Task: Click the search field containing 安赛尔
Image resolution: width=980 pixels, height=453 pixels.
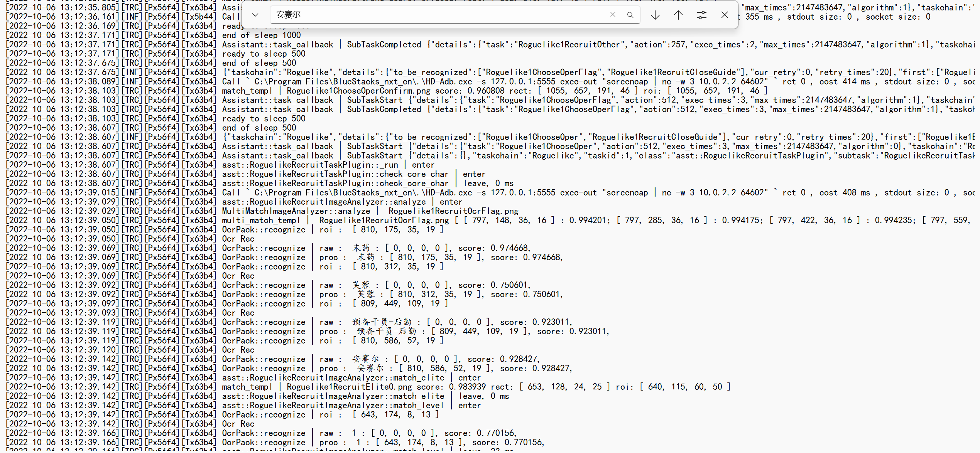Action: coord(436,15)
